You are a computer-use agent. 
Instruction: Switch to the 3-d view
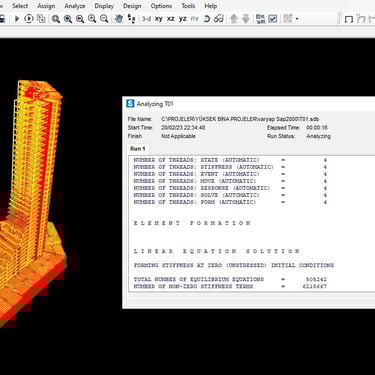(x=146, y=19)
